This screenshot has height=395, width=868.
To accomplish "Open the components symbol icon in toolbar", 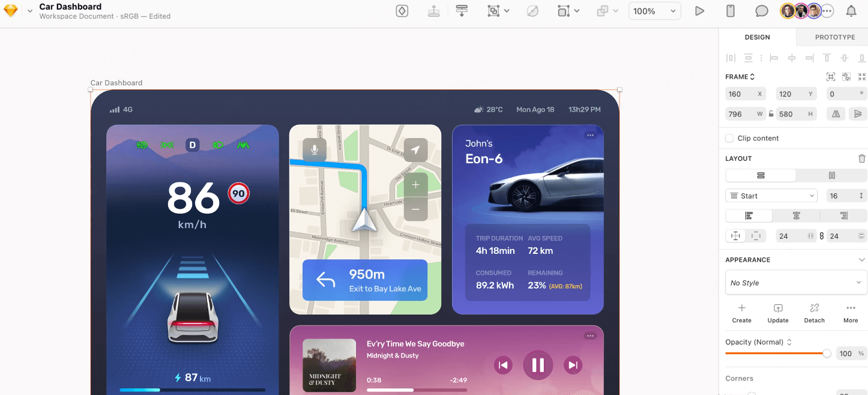I will [x=402, y=11].
